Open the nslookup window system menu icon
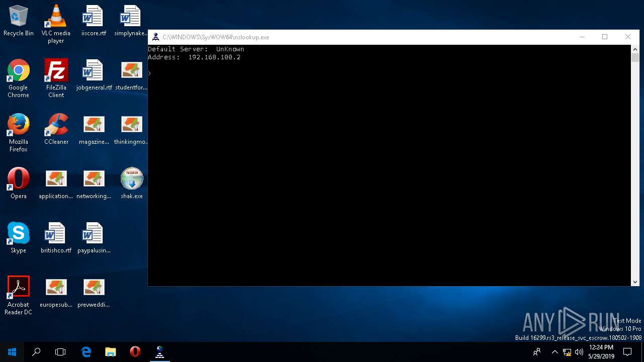 [x=155, y=37]
